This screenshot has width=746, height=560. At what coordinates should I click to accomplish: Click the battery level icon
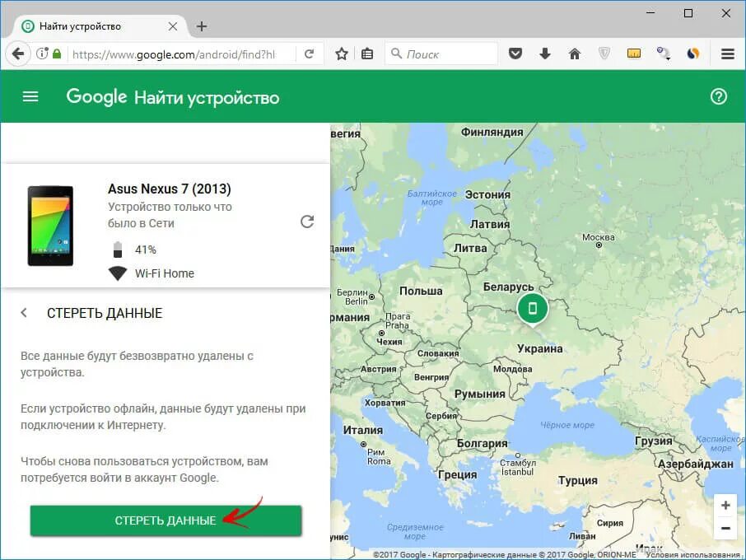click(118, 250)
